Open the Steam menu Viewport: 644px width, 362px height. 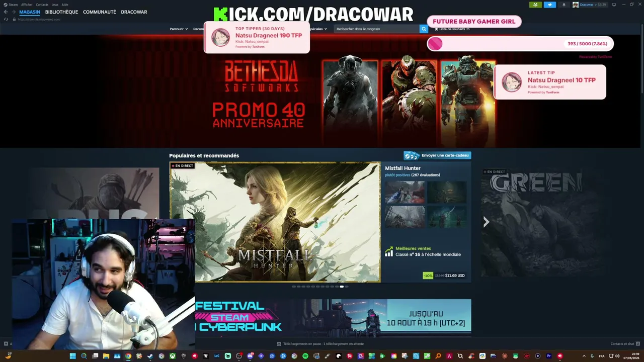click(x=13, y=5)
